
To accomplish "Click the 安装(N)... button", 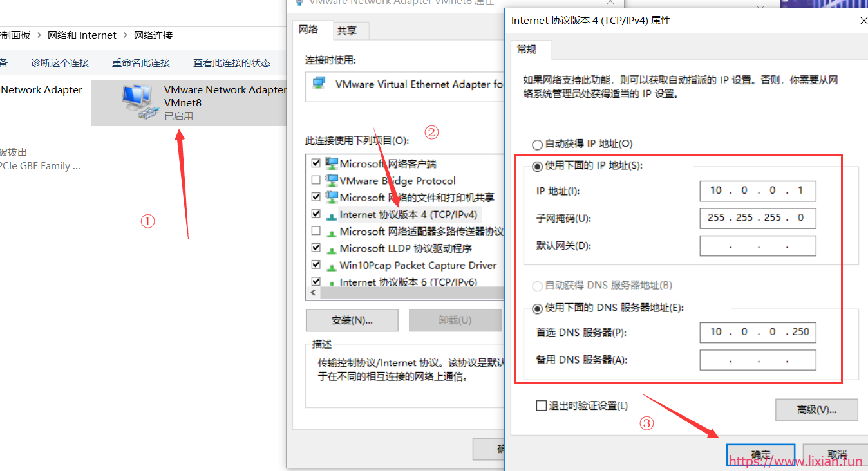I will pos(352,320).
